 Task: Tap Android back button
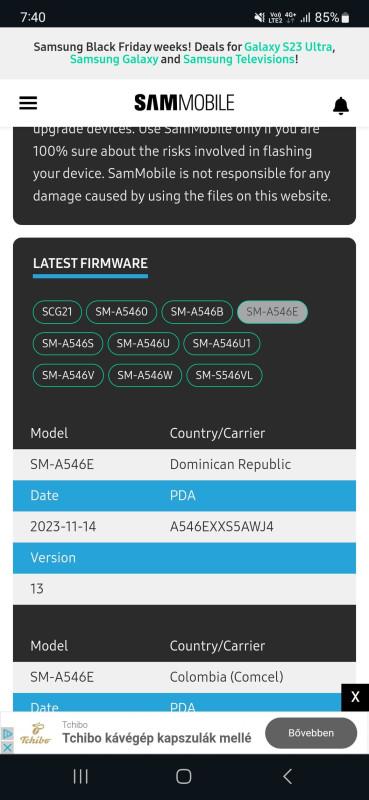point(287,777)
